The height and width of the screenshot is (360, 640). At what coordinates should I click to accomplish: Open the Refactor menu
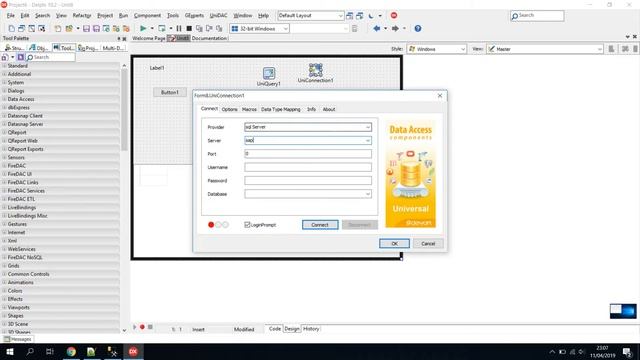[82, 16]
